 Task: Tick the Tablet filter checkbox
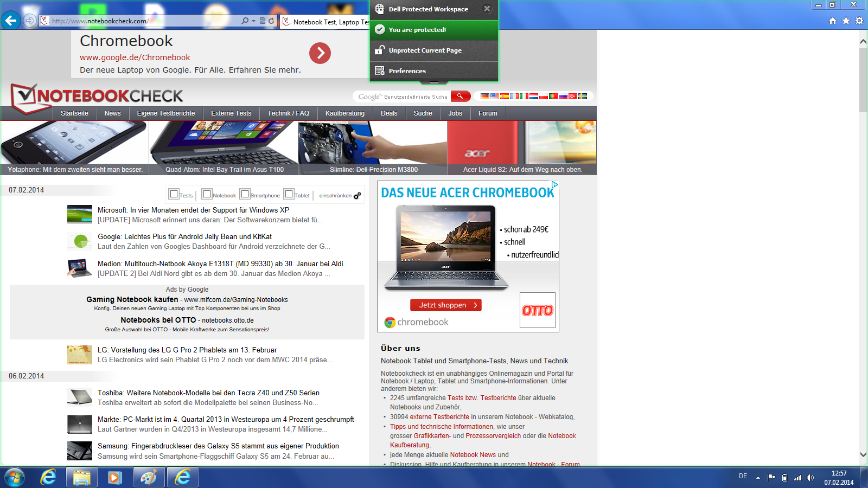(x=289, y=194)
